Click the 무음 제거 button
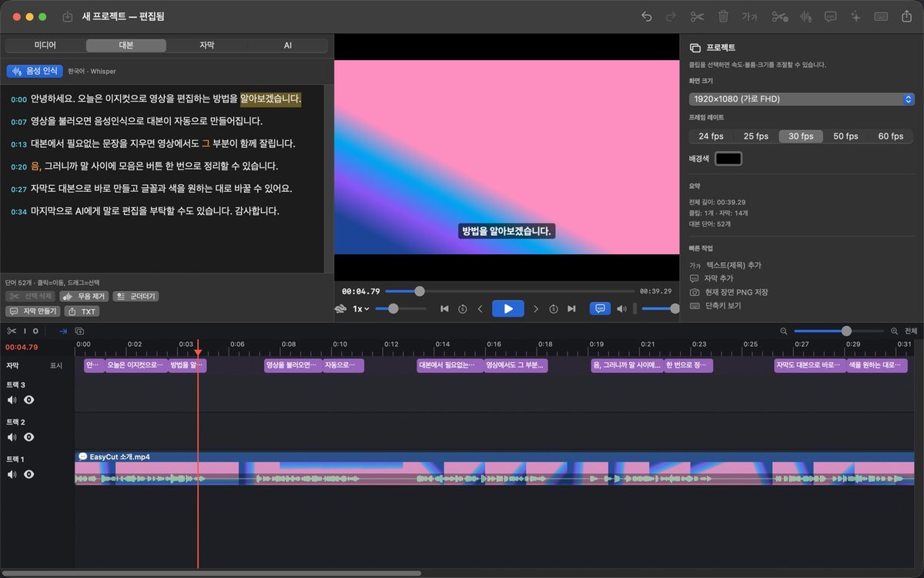This screenshot has height=578, width=924. click(x=84, y=296)
